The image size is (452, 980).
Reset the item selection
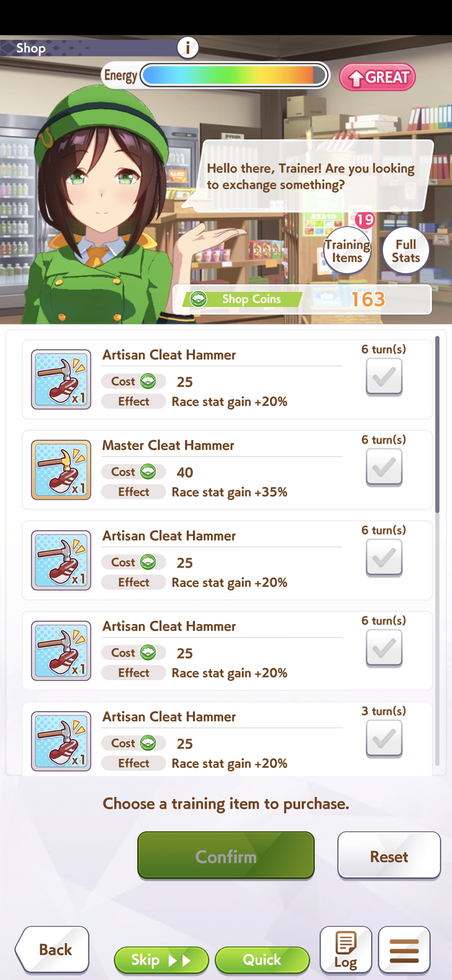(x=389, y=855)
